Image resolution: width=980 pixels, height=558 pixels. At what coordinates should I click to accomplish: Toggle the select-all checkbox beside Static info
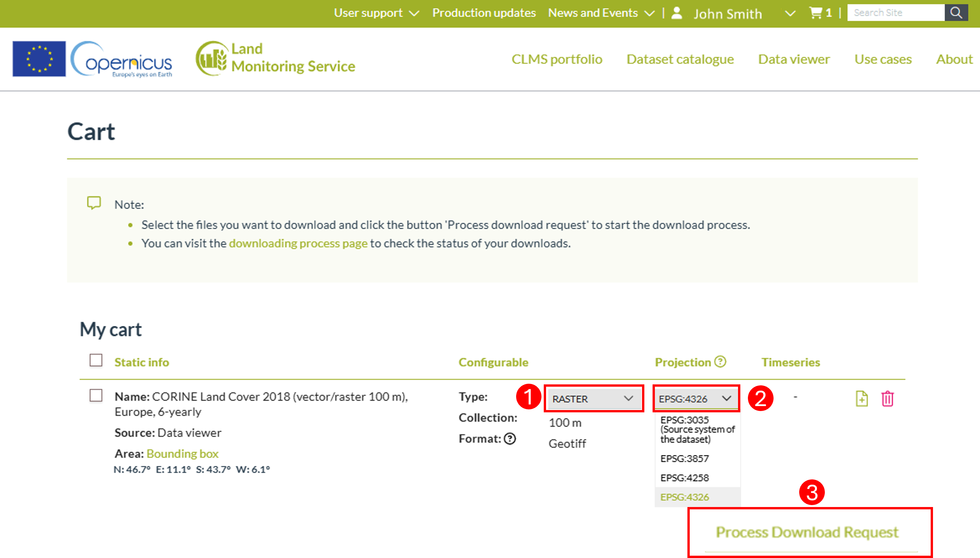click(x=96, y=360)
